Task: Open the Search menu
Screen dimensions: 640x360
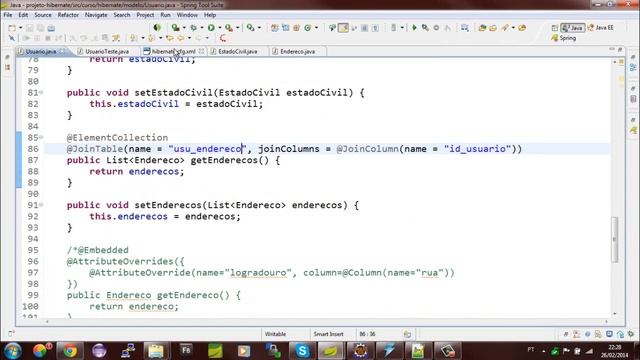Action: 122,15
